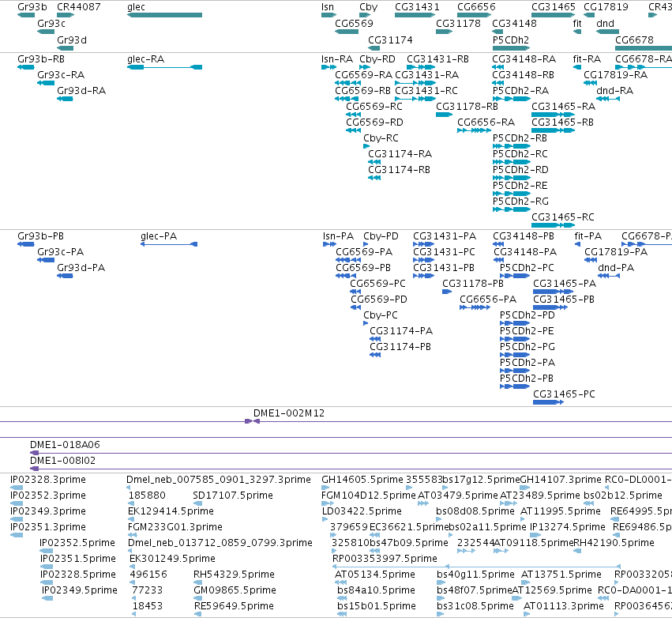Screen dimensions: 672x618
Task: Open the "Dmel_neb_007585_0901_3297.3prime" EST label
Action: click(219, 479)
